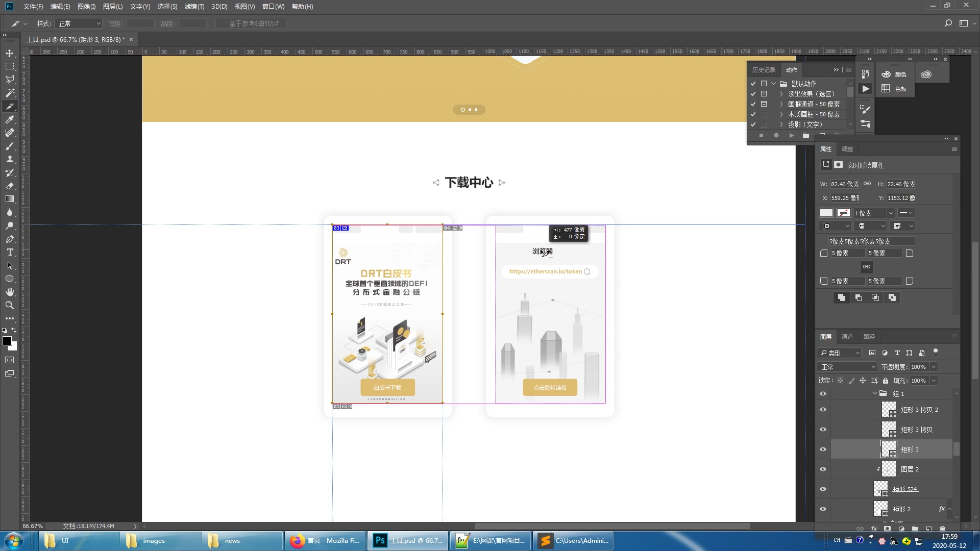Image resolution: width=980 pixels, height=551 pixels.
Task: Click the shape stroke color swatch
Action: [844, 213]
